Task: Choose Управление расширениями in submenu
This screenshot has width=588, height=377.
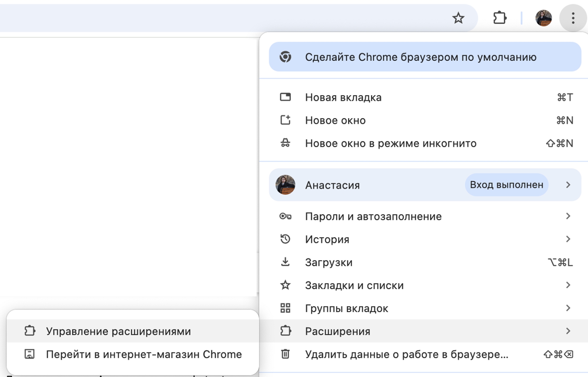Action: coord(118,331)
